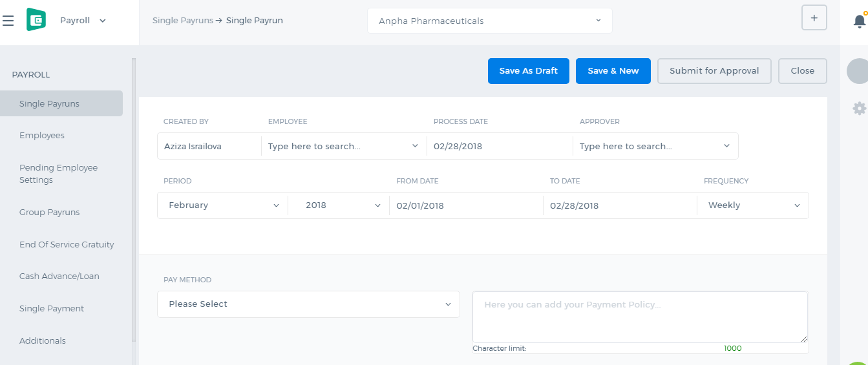
Task: Follow the Single Payruns breadcrumb link
Action: [x=183, y=21]
